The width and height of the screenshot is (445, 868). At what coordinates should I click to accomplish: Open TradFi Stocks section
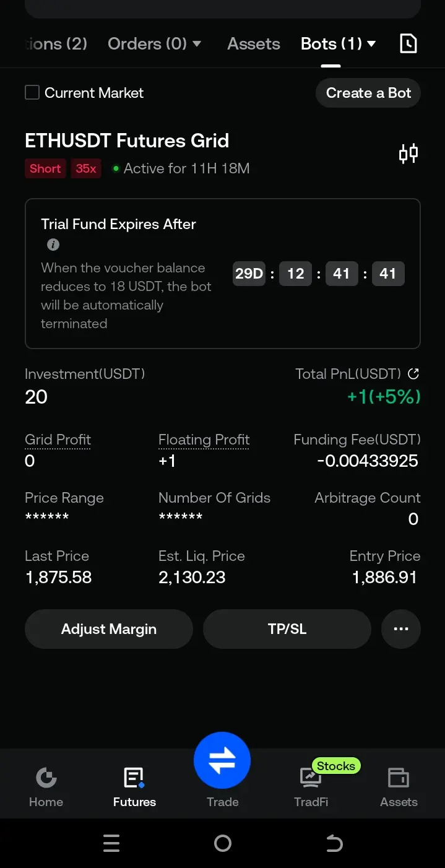tap(311, 787)
